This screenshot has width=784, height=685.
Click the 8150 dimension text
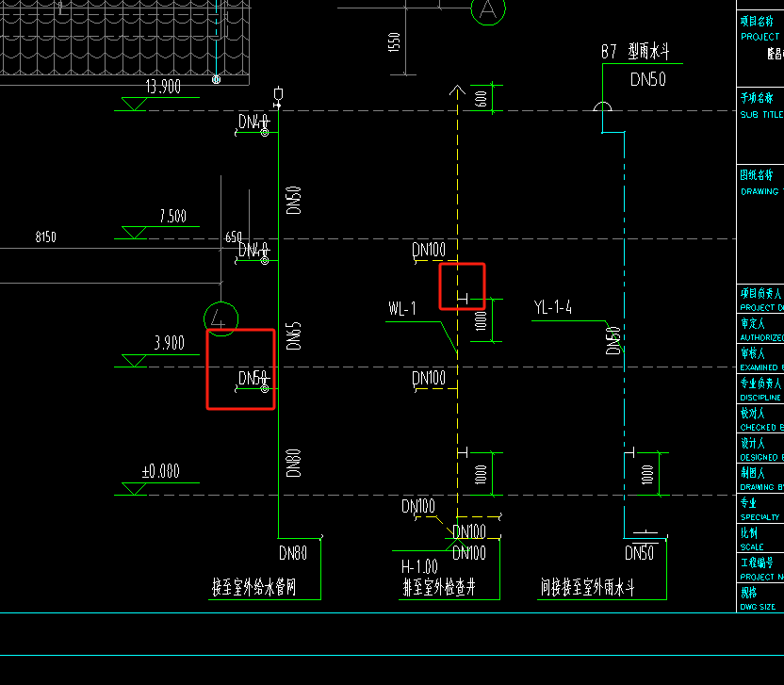(45, 236)
